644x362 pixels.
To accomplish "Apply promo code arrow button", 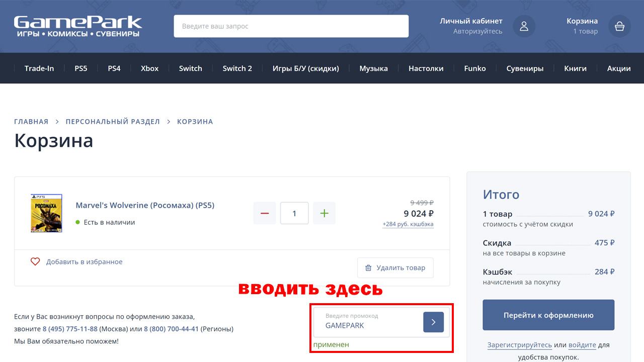I will point(433,322).
